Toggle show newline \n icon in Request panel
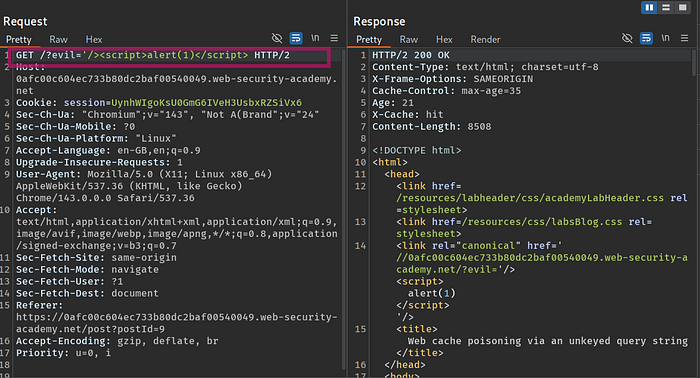700x378 pixels. coord(315,38)
